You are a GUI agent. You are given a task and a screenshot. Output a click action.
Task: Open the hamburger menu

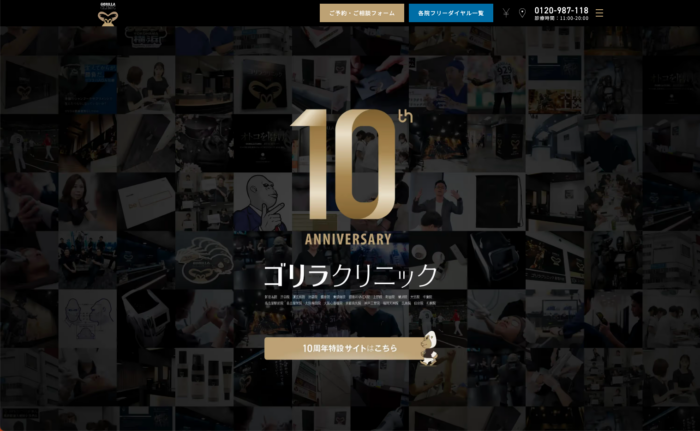[599, 13]
